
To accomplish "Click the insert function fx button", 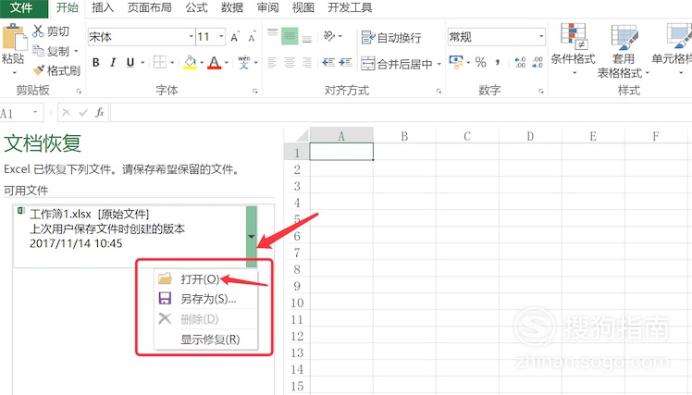I will 100,113.
